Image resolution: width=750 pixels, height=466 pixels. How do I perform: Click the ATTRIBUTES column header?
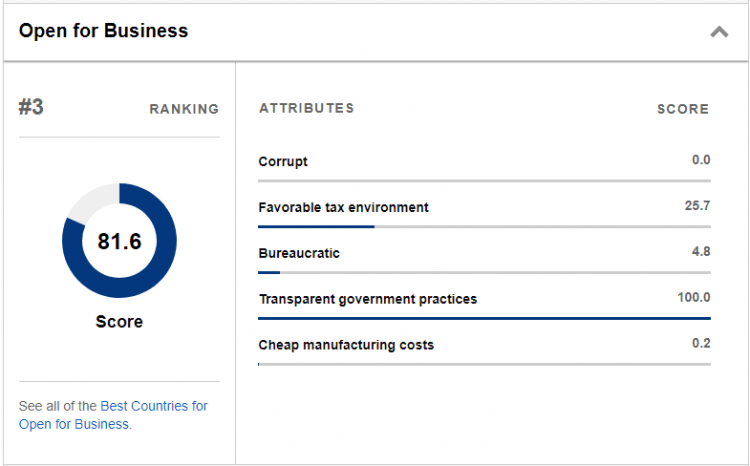click(x=306, y=108)
